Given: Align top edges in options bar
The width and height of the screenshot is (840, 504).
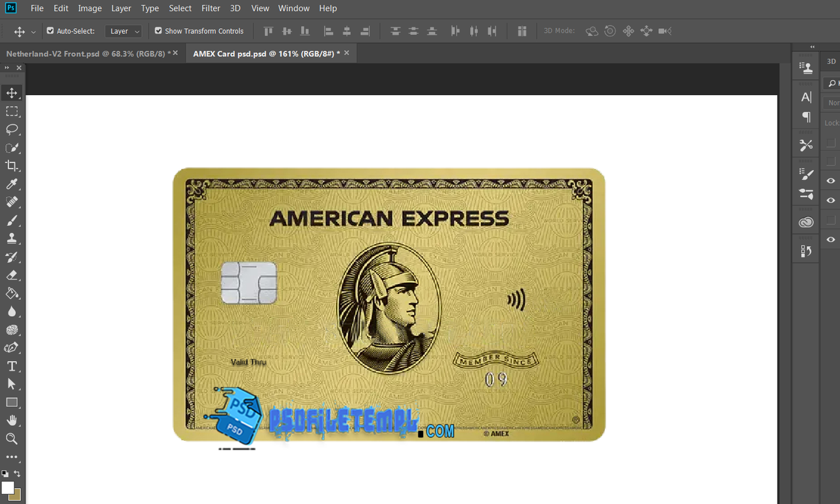Looking at the screenshot, I should [268, 31].
